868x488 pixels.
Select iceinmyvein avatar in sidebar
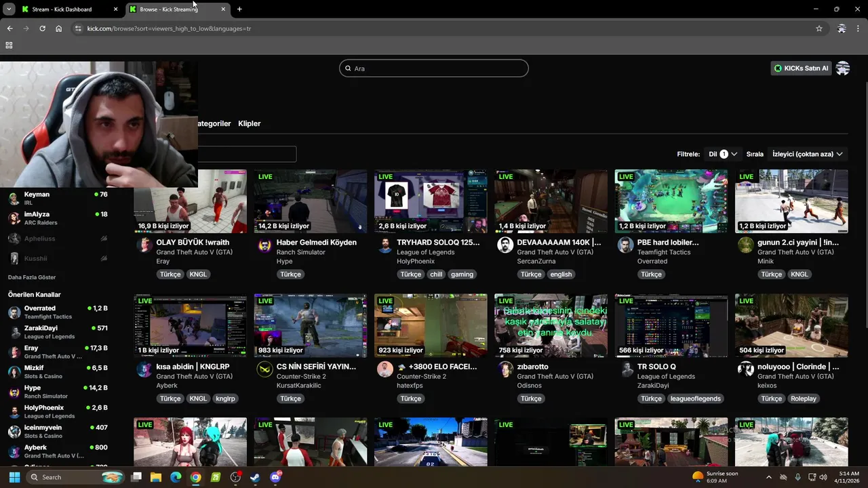click(x=14, y=432)
